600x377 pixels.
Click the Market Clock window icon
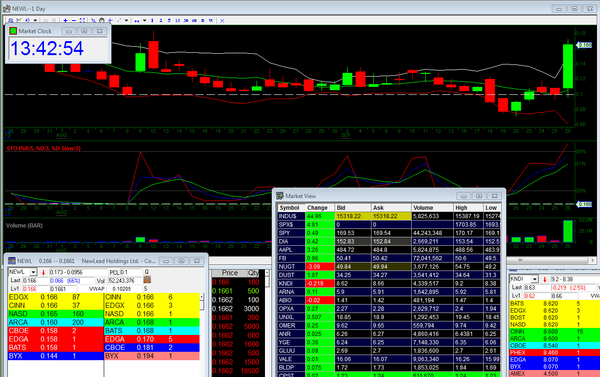[x=13, y=31]
